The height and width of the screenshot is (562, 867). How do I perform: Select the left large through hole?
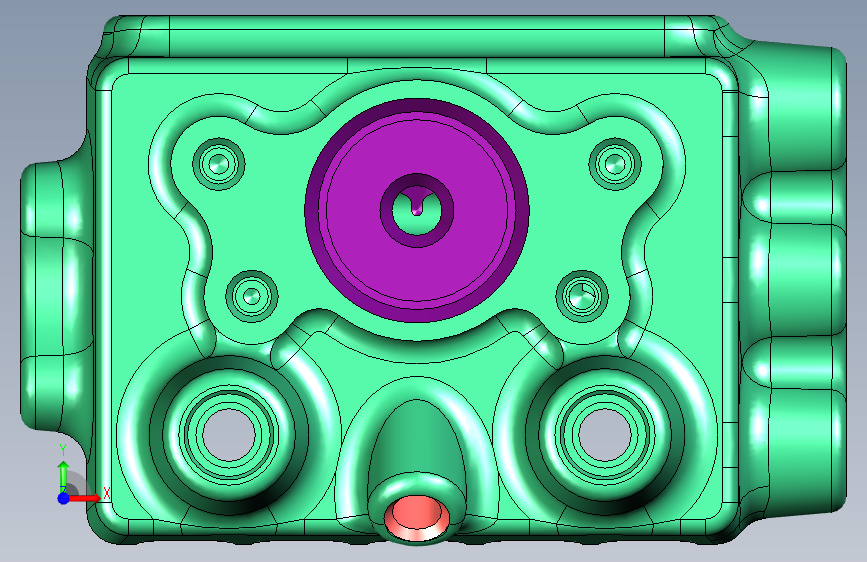229,435
